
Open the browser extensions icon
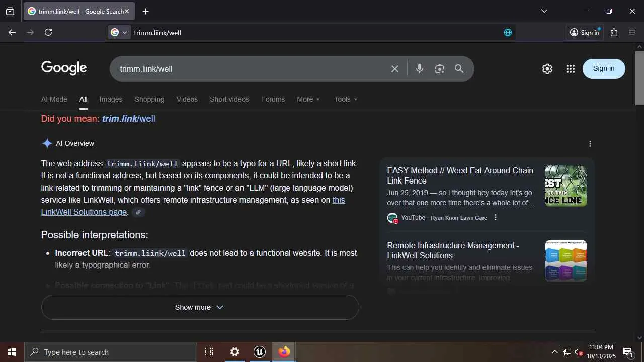(x=614, y=32)
